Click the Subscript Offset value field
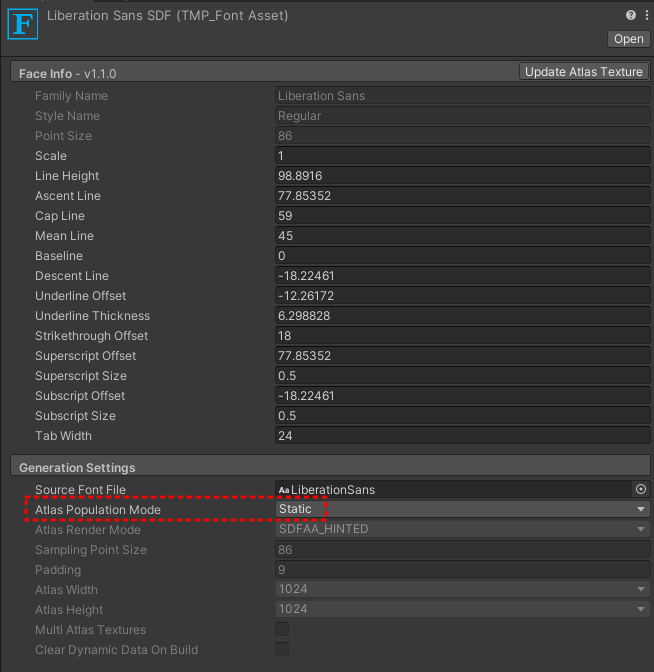 point(462,396)
